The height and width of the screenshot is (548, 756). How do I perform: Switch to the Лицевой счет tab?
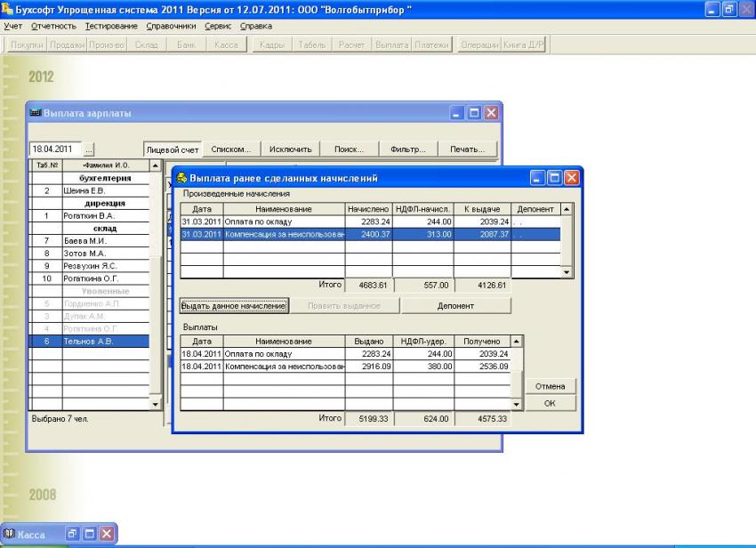point(173,149)
